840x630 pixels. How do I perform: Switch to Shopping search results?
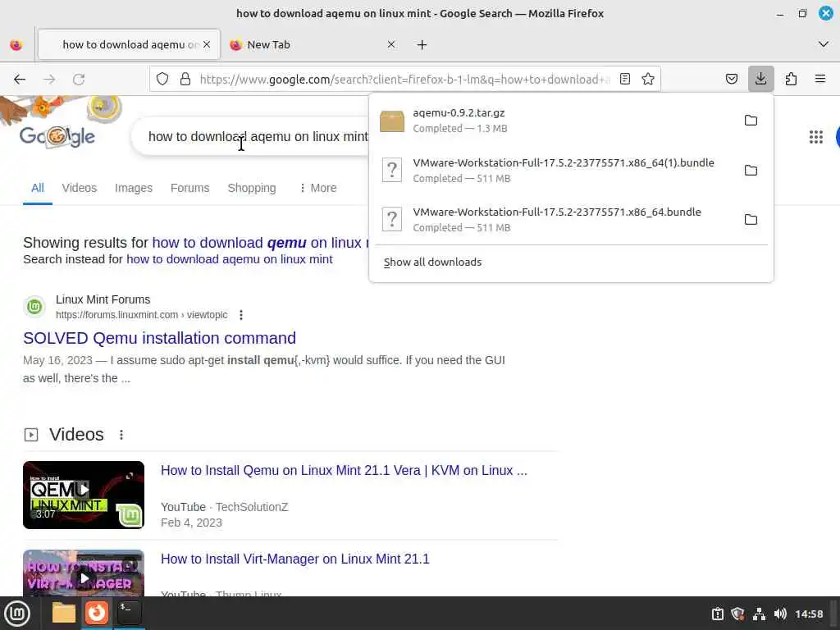tap(252, 188)
